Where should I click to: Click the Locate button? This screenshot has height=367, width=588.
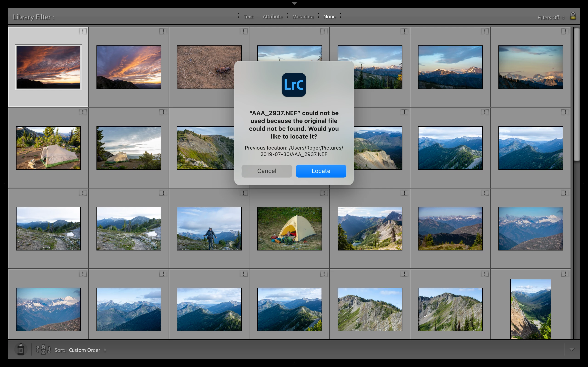tap(321, 171)
